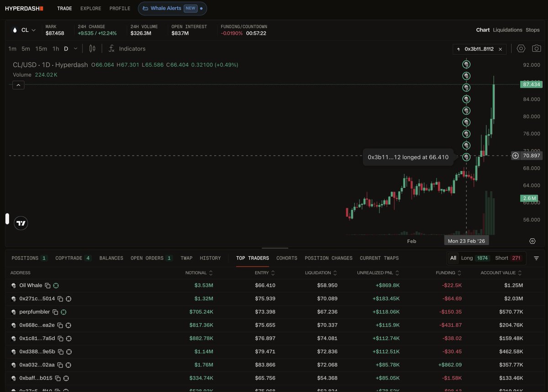Image resolution: width=548 pixels, height=392 pixels.
Task: Copy the perpfumbler address
Action: point(55,312)
